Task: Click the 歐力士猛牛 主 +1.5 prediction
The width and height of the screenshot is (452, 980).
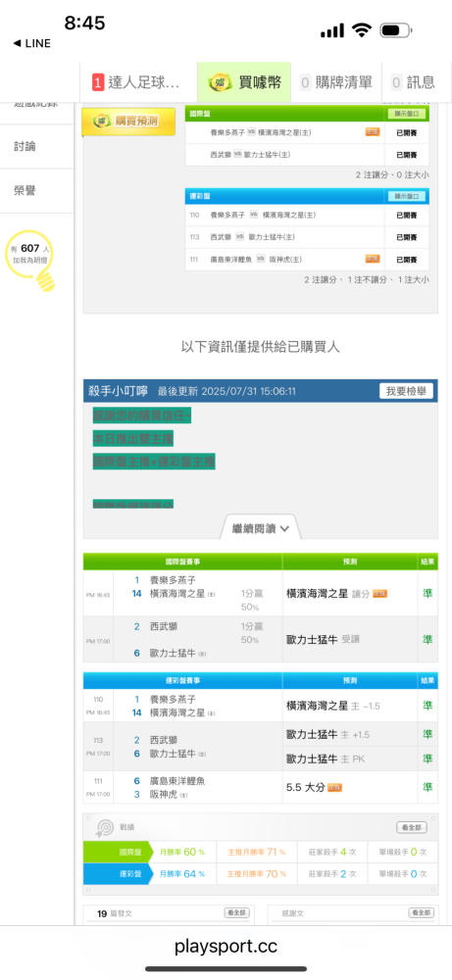Action: [328, 734]
